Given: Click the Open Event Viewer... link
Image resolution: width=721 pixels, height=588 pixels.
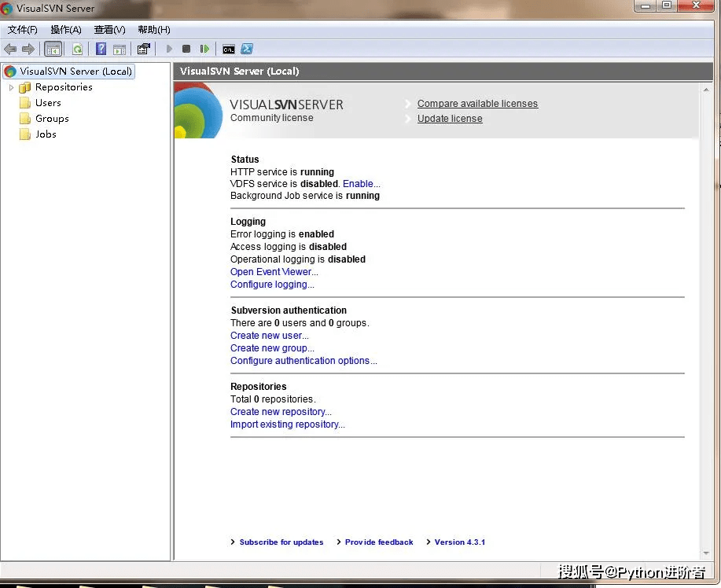Looking at the screenshot, I should tap(274, 272).
